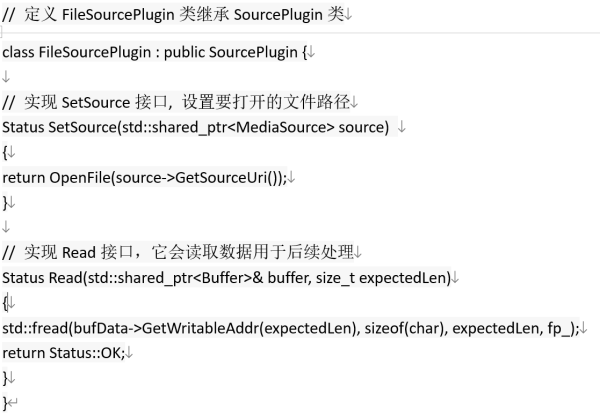Image resolution: width=600 pixels, height=416 pixels.
Task: Click the Status SetSource function signature
Action: [x=196, y=127]
